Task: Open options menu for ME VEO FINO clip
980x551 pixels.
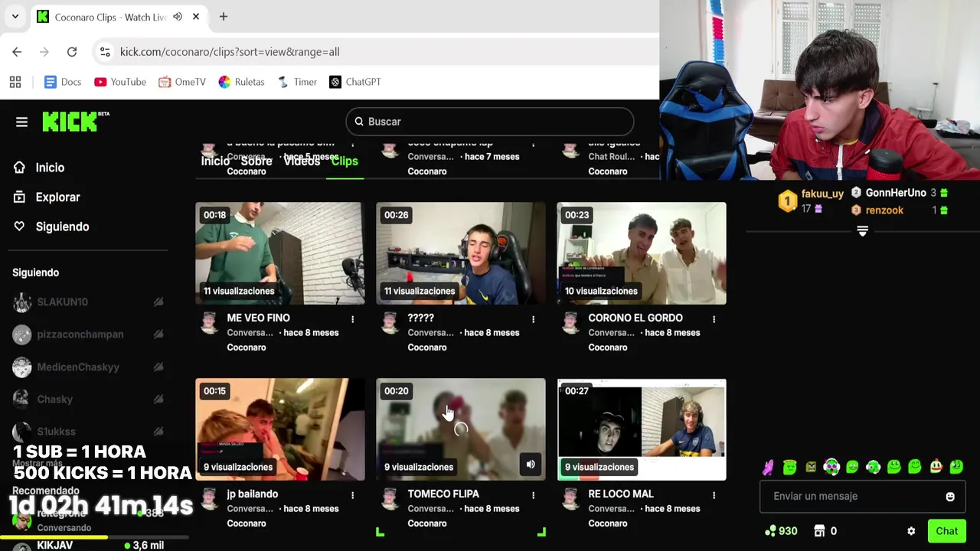Action: (353, 319)
